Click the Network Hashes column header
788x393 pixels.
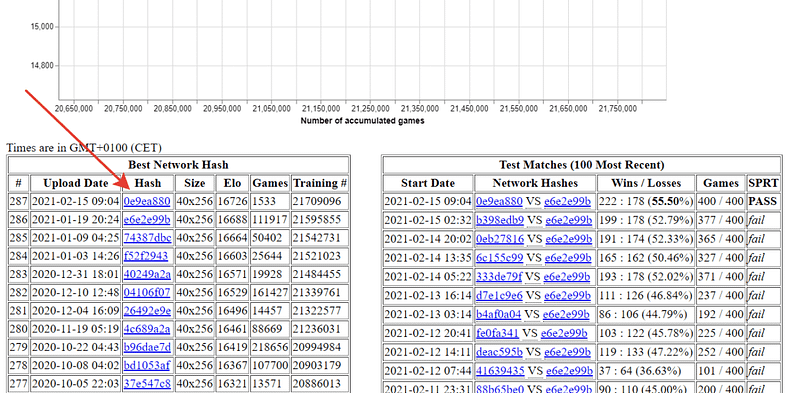tap(535, 183)
